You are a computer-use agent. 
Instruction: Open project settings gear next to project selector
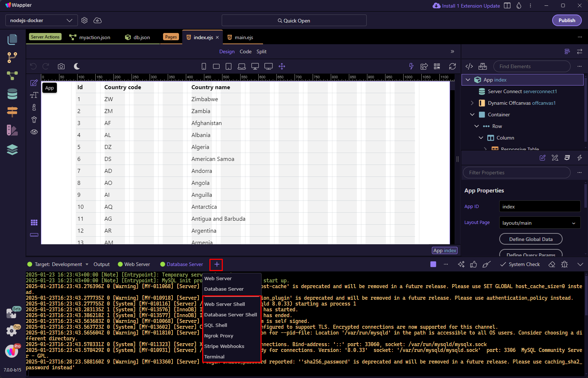click(x=84, y=20)
